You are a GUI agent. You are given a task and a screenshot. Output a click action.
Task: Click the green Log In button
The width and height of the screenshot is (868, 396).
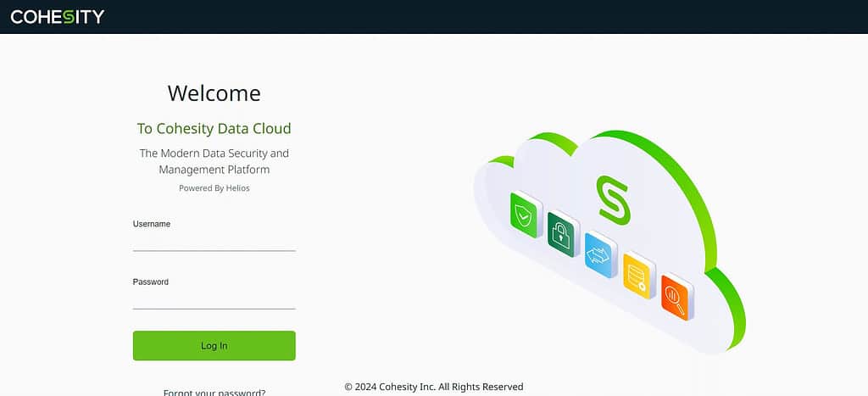coord(214,346)
